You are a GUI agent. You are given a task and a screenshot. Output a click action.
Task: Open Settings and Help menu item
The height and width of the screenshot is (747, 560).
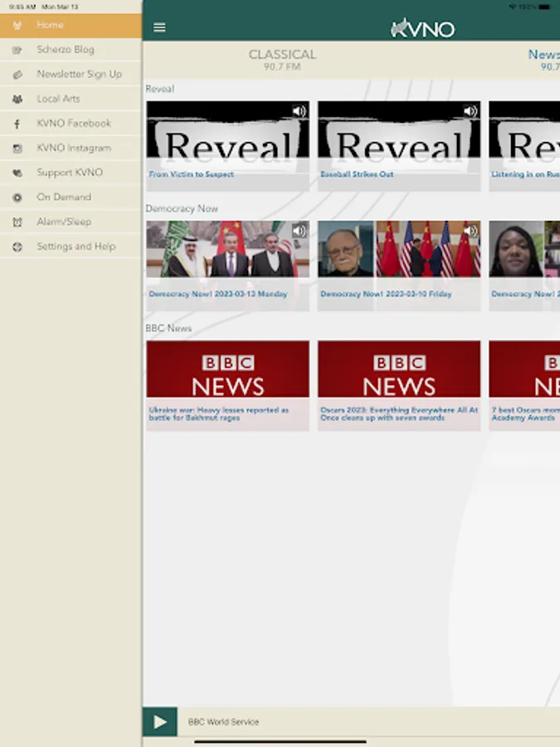coord(71,247)
